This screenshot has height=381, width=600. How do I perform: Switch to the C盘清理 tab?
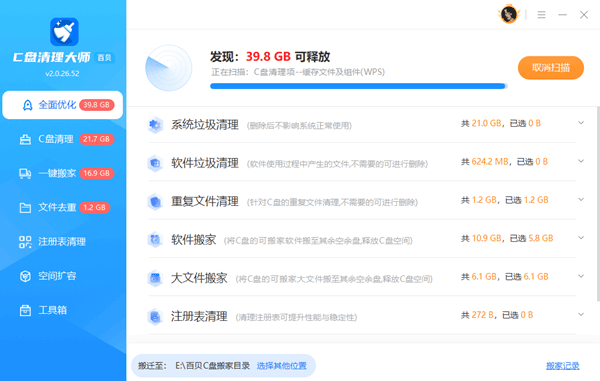point(62,139)
